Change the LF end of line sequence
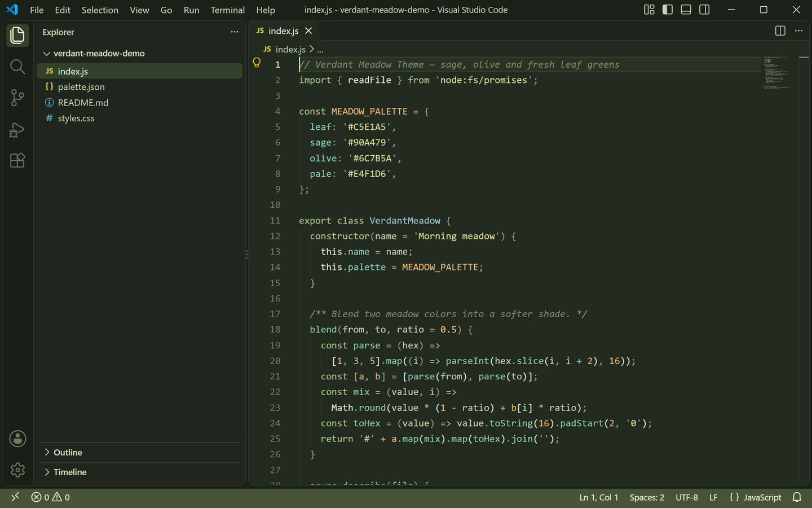The width and height of the screenshot is (812, 508). tap(713, 497)
